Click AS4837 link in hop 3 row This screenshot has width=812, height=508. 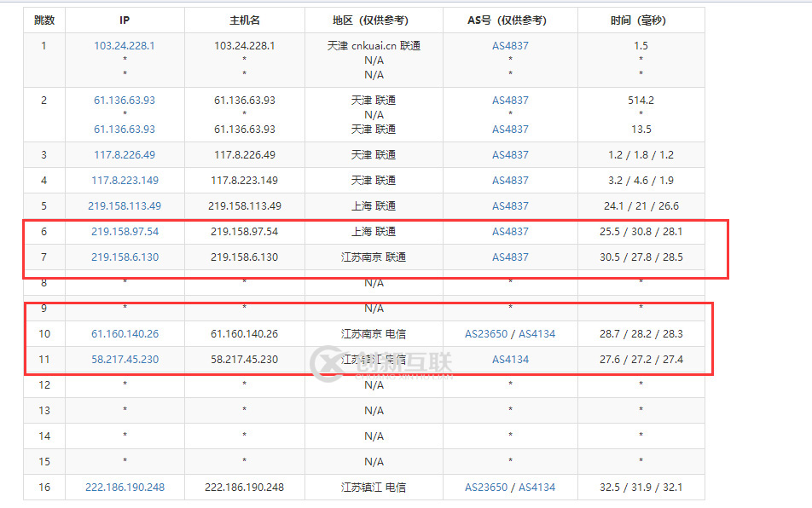click(x=510, y=154)
